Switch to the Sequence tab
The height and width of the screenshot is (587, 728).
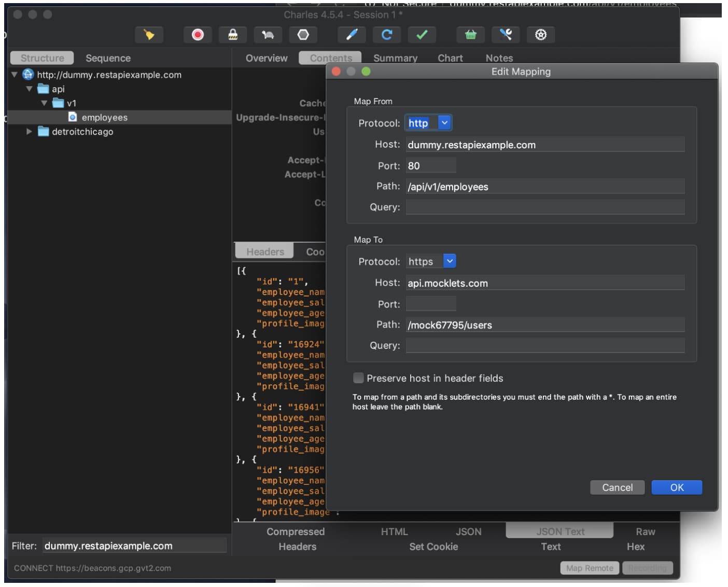108,58
